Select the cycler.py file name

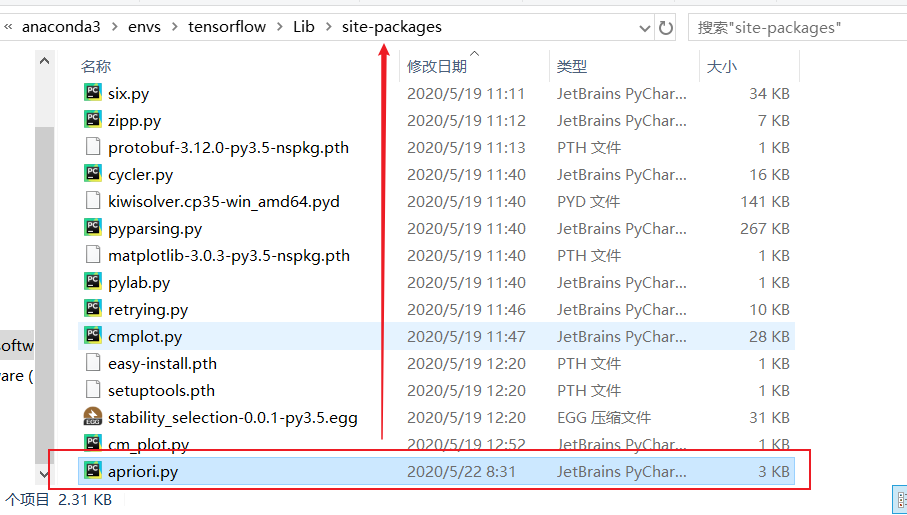click(141, 174)
